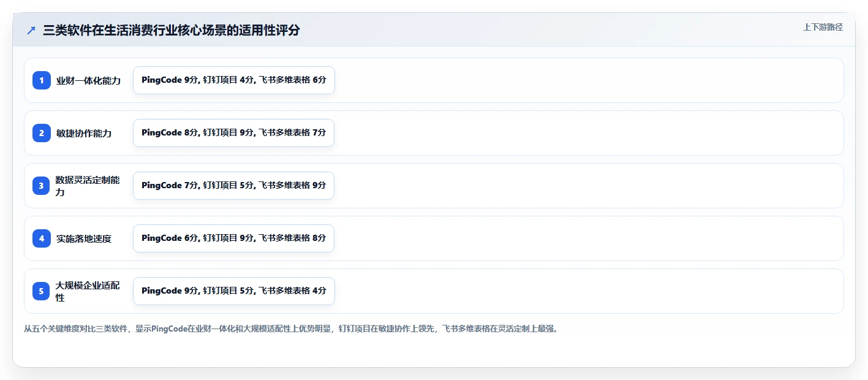The image size is (868, 380).
Task: Click the title 三类软件在生活消费行业核心场景的适用性评分
Action: 172,30
